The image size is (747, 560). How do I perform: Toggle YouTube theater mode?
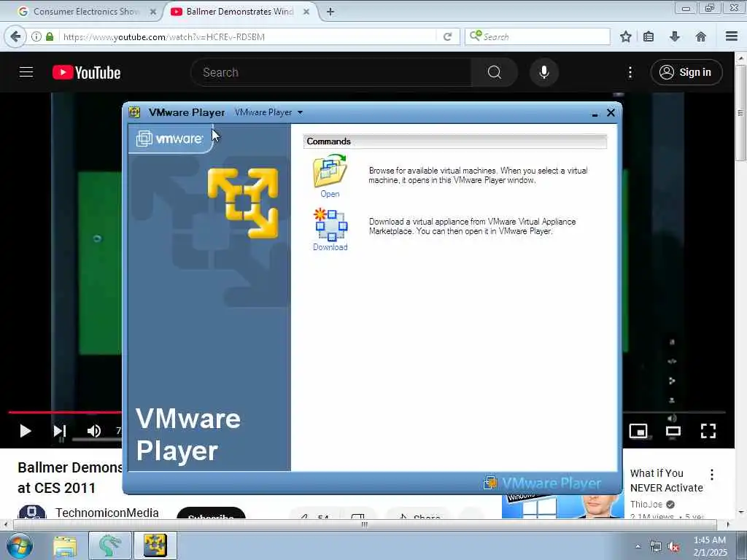[673, 431]
